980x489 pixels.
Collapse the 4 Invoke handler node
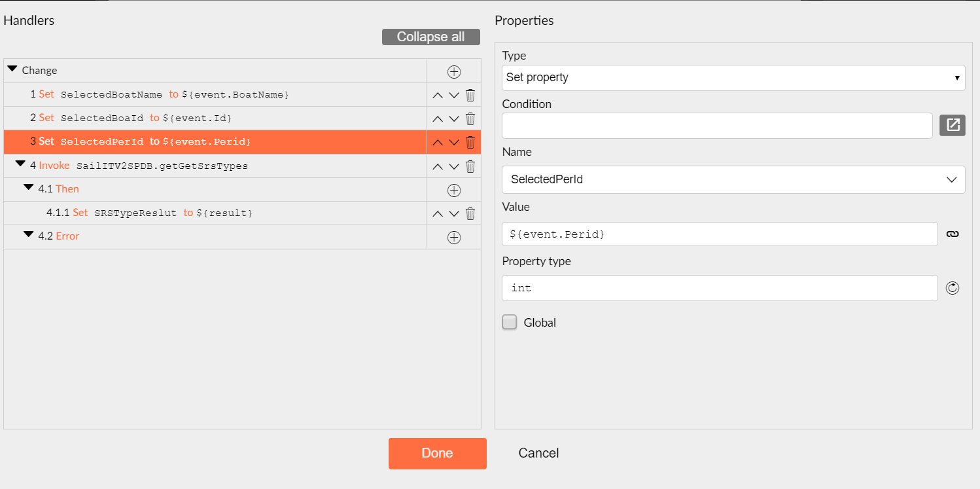point(20,164)
